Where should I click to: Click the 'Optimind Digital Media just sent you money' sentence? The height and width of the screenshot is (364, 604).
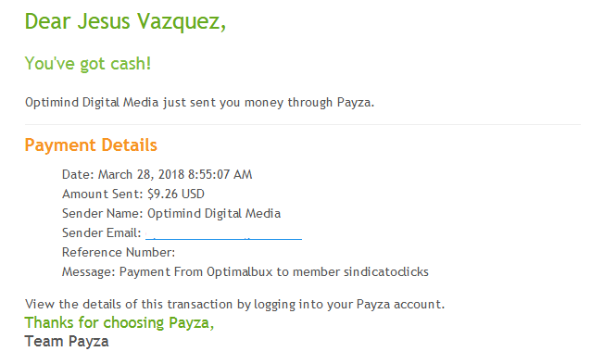click(199, 103)
